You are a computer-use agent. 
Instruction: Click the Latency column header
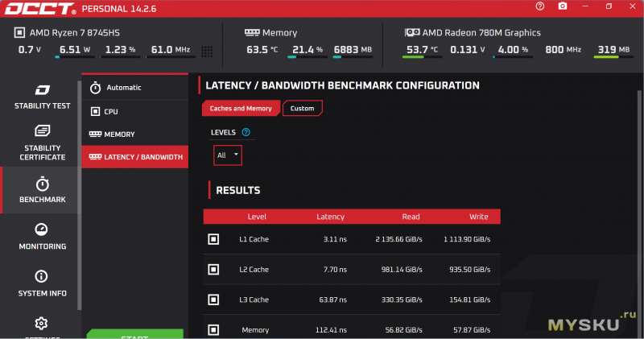pyautogui.click(x=330, y=217)
